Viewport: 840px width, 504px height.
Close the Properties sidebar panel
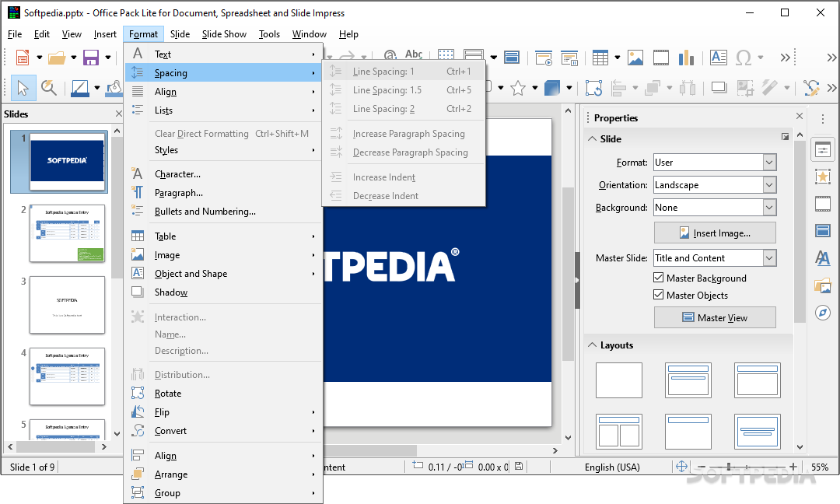[800, 116]
